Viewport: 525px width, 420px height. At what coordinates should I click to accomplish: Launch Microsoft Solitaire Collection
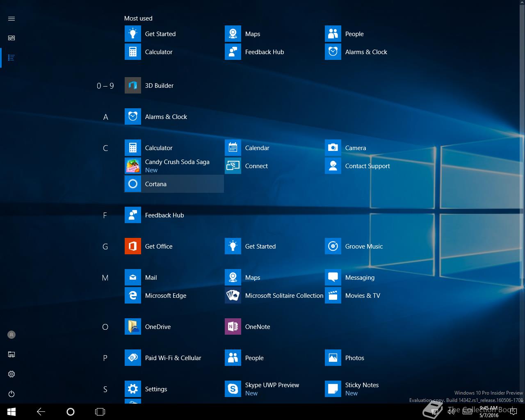274,295
